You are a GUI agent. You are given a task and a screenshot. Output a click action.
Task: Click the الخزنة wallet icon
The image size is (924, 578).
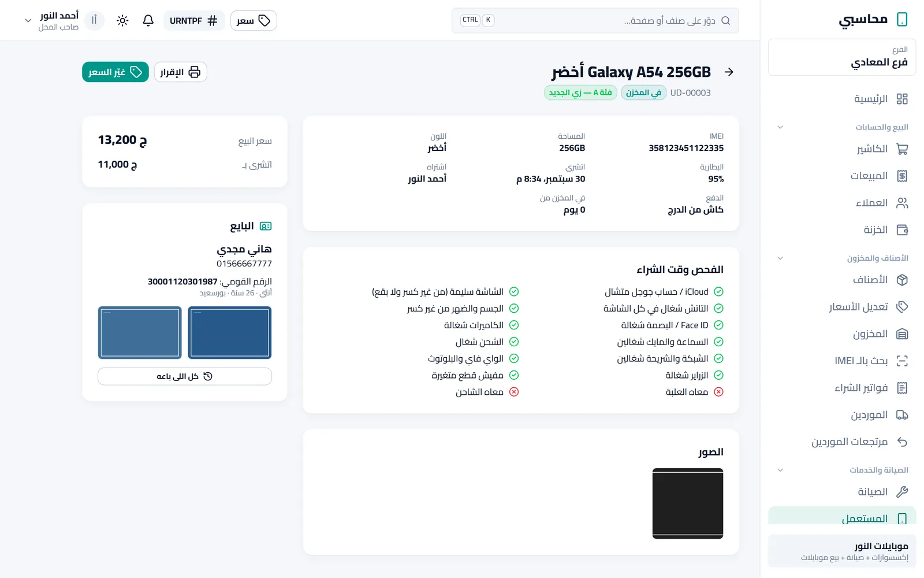coord(902,230)
